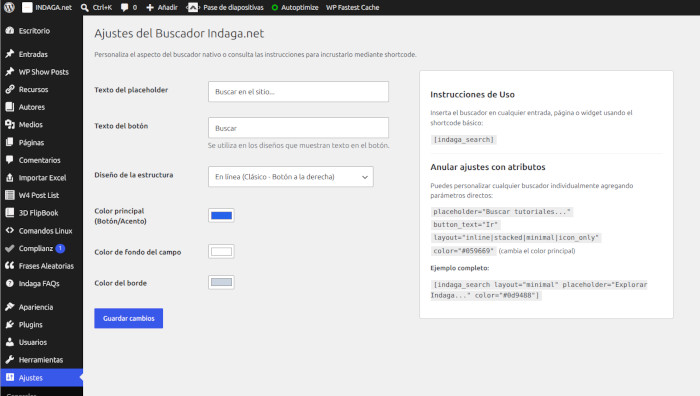This screenshot has height=396, width=700.
Task: Click the Ajustes settings sliders icon
Action: [x=10, y=377]
